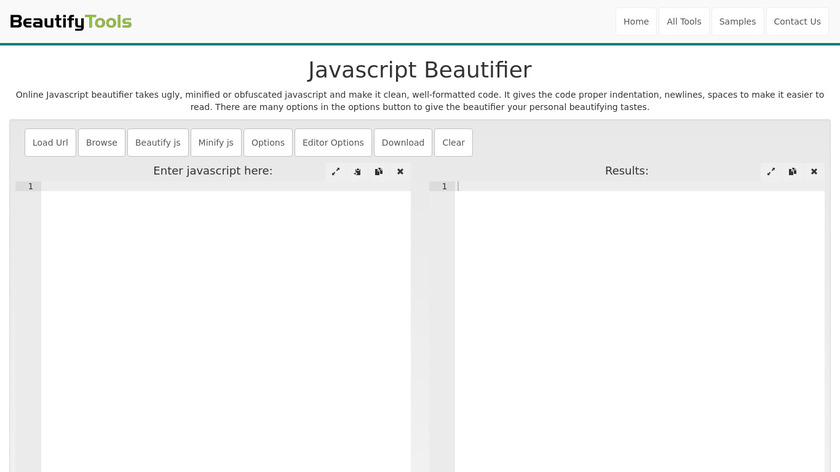Expand the Results editor to fullscreen
Viewport: 840px width, 472px height.
[771, 171]
